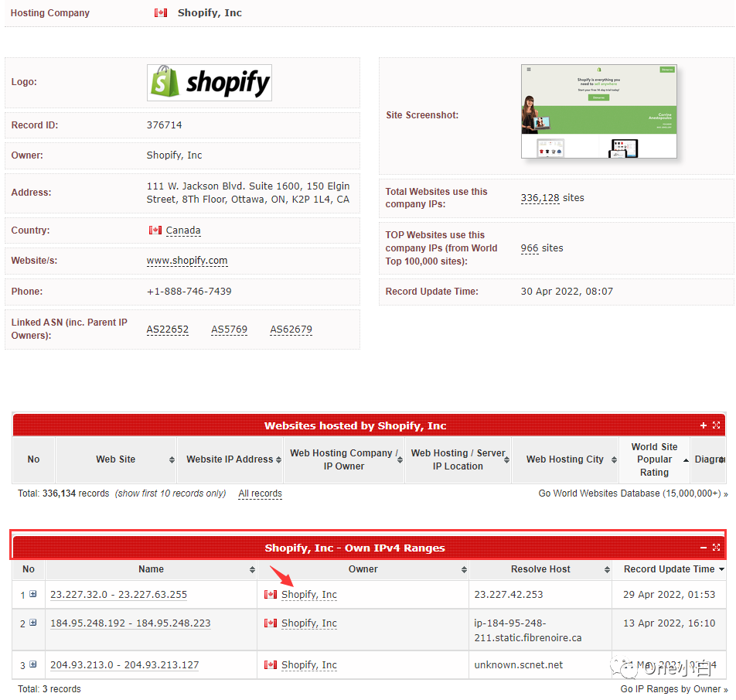Sort by Web Hosting / Server IP Location
Image resolution: width=736 pixels, height=700 pixels.
click(458, 459)
